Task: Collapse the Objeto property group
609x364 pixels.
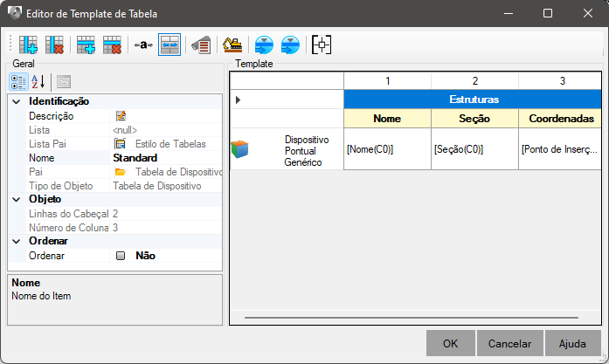Action: click(17, 200)
